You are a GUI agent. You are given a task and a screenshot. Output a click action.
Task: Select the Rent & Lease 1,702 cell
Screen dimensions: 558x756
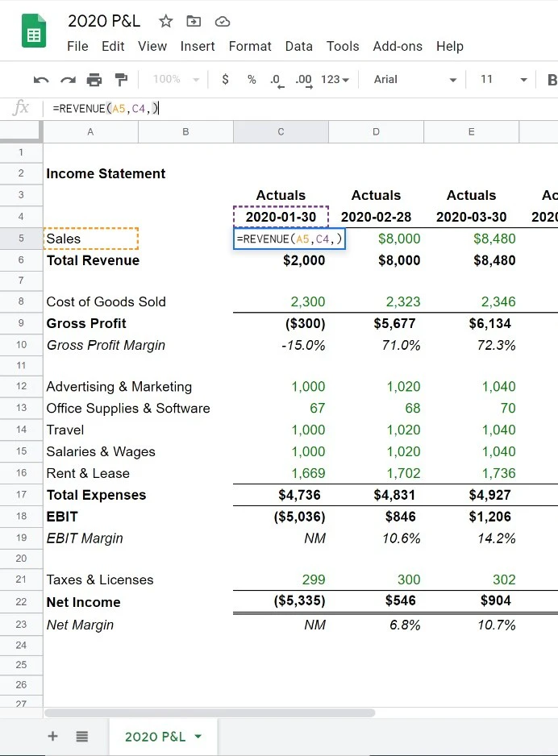pos(377,473)
